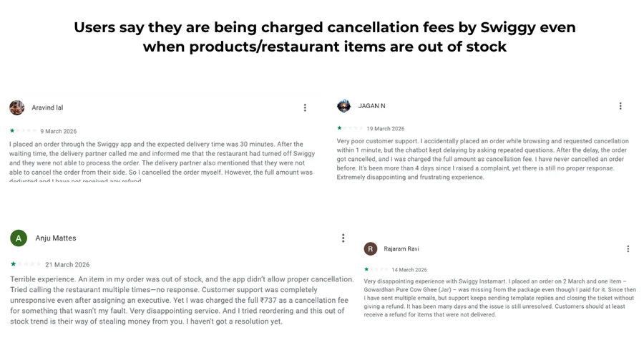
Task: Open reviewer name Aravind lal
Action: coord(47,107)
